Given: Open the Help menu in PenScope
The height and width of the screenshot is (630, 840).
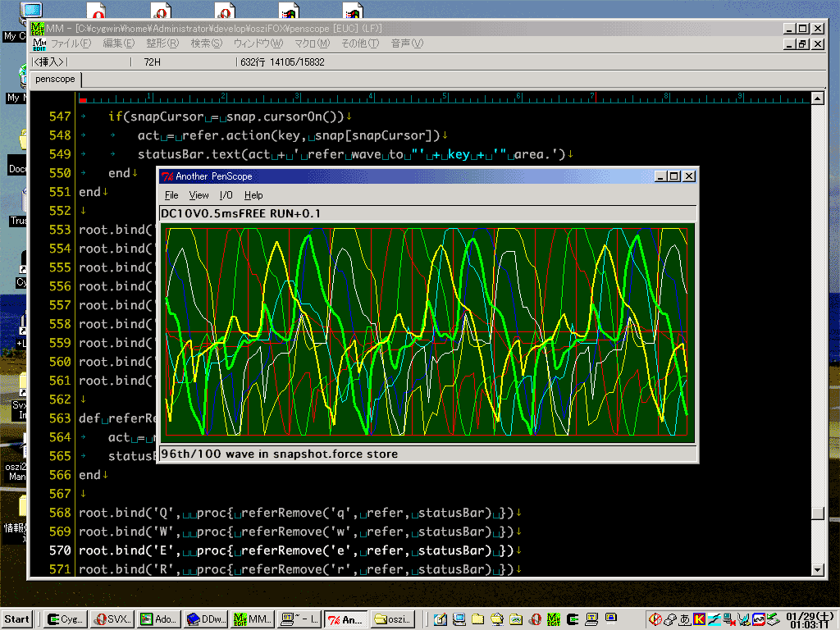Looking at the screenshot, I should coord(254,195).
